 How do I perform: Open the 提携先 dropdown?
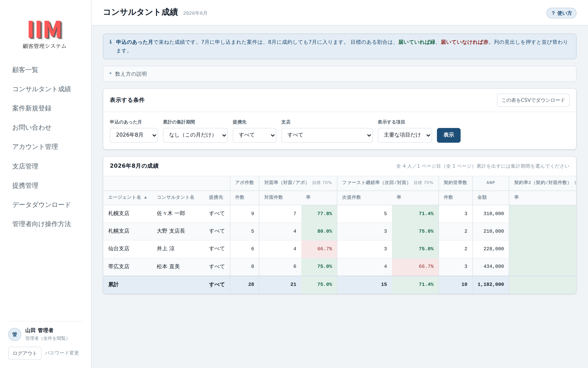point(254,135)
